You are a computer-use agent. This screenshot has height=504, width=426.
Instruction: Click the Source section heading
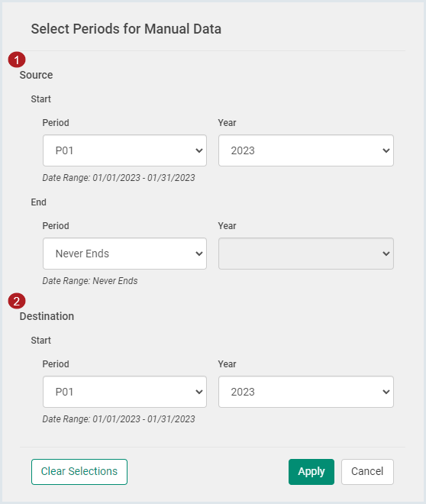point(36,75)
